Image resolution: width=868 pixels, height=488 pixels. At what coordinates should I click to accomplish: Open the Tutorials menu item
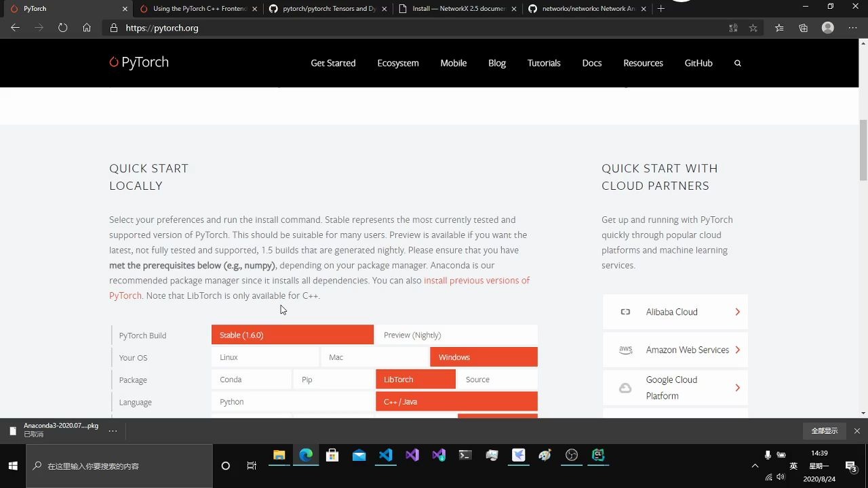[x=544, y=63]
